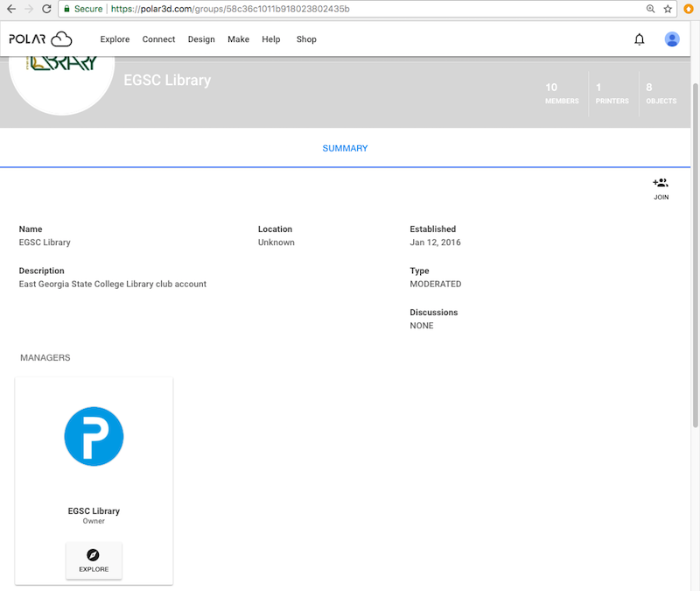Screen dimensions: 700x591
Task: Click the 10 Members count
Action: point(562,94)
